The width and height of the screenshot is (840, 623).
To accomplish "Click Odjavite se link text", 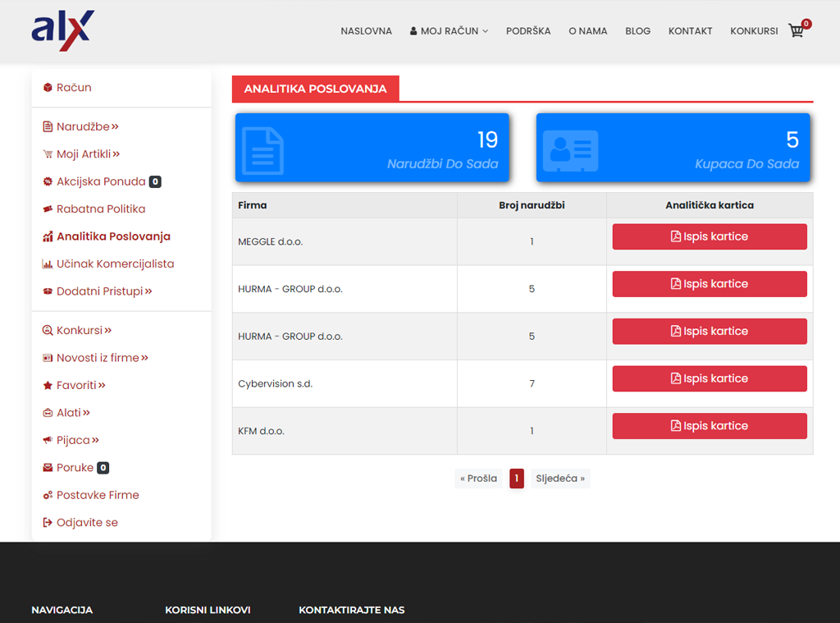I will coord(87,522).
